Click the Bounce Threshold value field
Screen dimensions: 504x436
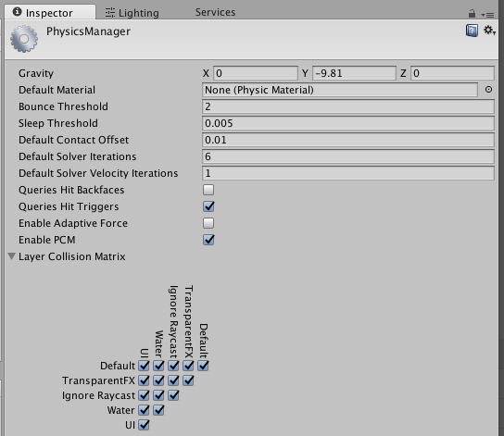[348, 106]
